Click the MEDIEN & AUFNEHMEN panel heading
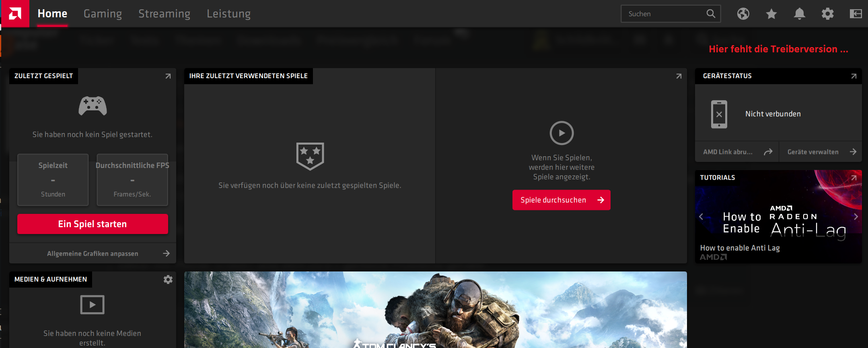 pos(51,280)
